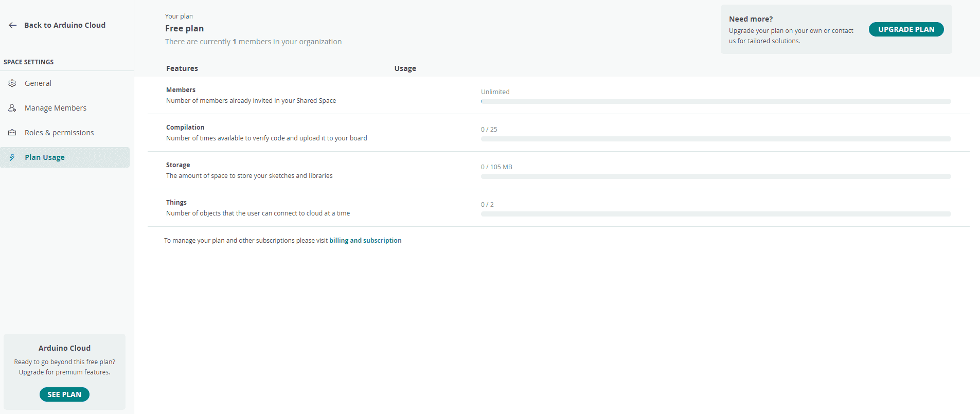
Task: Click the Compilation usage progress bar
Action: pos(716,139)
